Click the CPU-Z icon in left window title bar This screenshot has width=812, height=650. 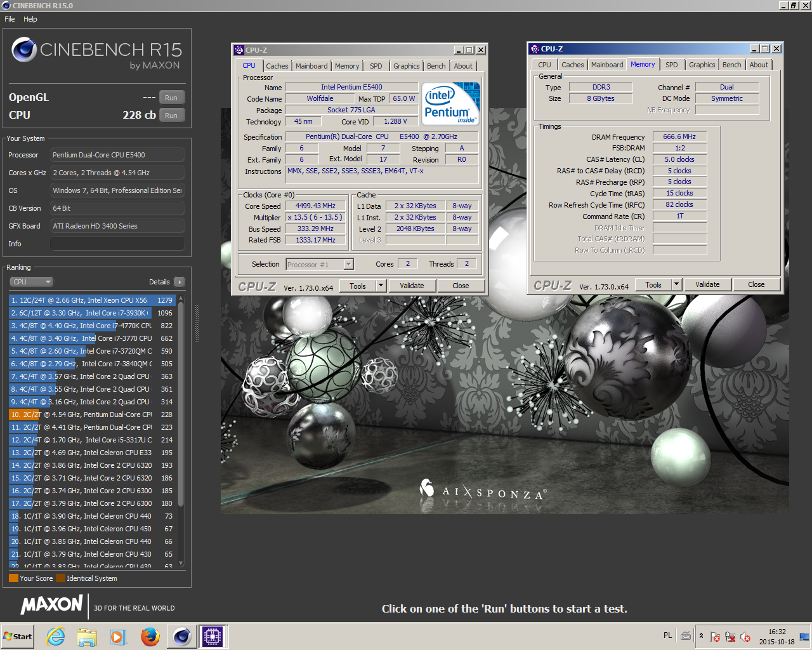(239, 50)
